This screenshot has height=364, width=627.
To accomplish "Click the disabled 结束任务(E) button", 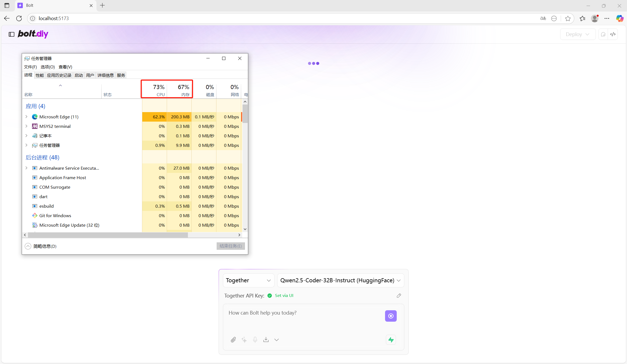I will pyautogui.click(x=231, y=246).
